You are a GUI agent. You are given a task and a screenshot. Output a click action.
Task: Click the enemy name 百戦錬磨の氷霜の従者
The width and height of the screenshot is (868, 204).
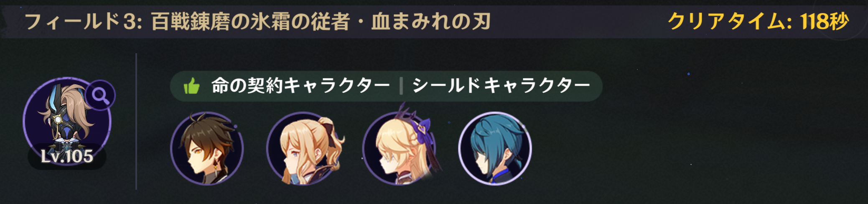pyautogui.click(x=250, y=22)
